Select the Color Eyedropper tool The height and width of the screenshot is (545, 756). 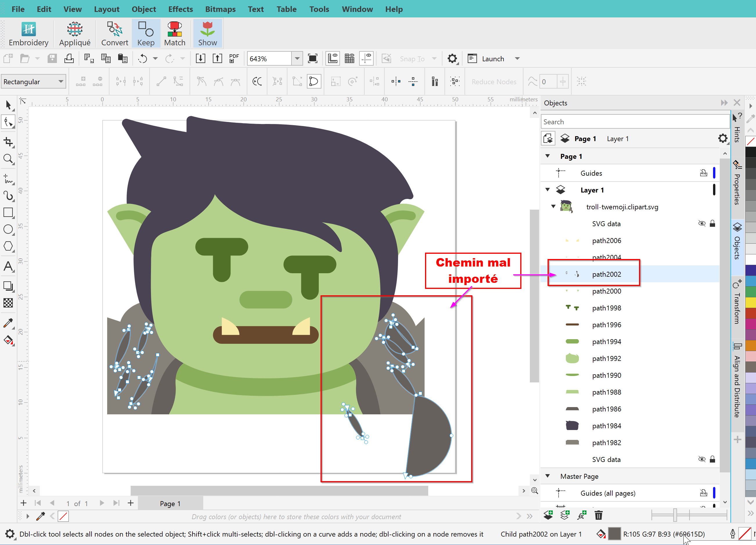(8, 323)
